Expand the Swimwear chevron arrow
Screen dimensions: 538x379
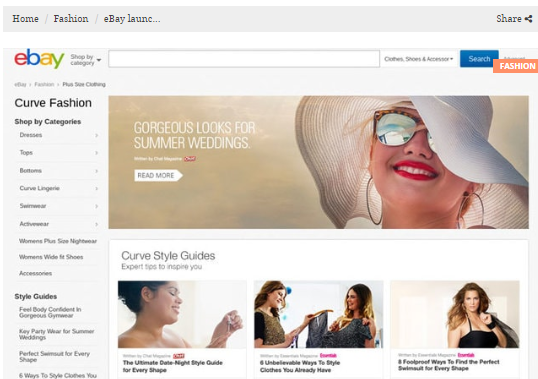coord(96,206)
